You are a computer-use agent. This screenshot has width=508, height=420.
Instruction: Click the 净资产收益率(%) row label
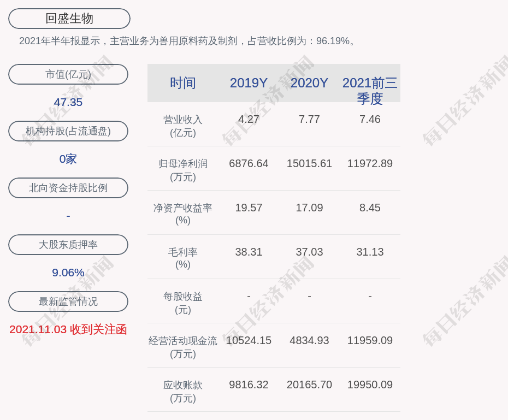click(182, 214)
